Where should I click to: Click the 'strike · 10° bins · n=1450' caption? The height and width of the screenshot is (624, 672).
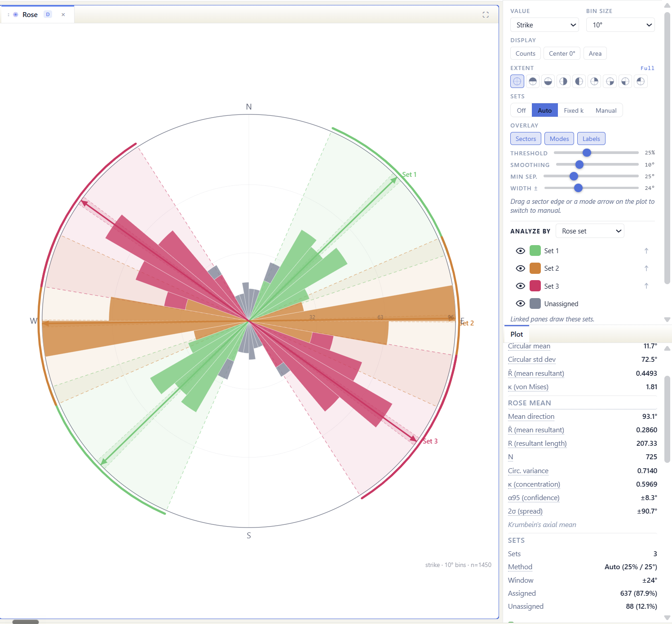pyautogui.click(x=458, y=565)
